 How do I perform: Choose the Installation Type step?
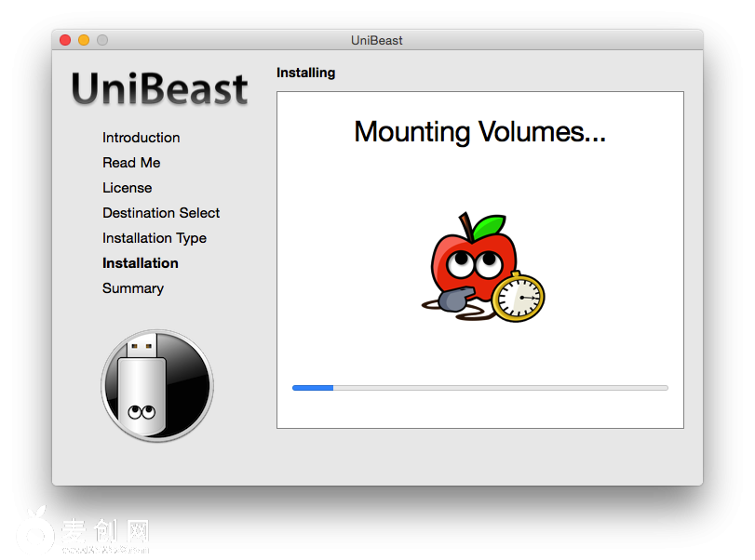(x=155, y=238)
